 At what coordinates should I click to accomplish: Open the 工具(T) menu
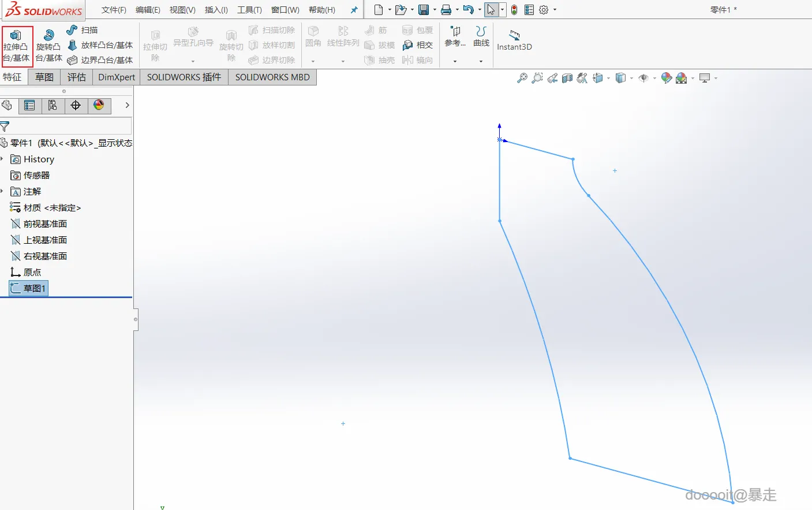(x=249, y=10)
